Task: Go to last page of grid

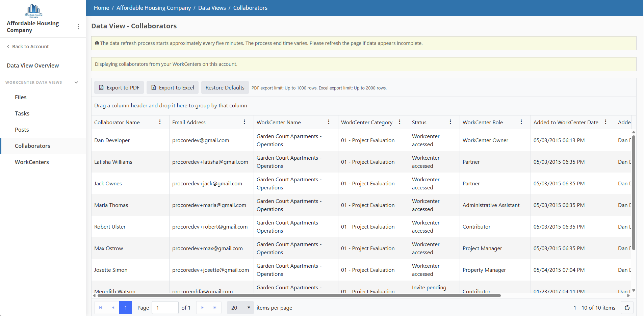Action: pyautogui.click(x=215, y=308)
